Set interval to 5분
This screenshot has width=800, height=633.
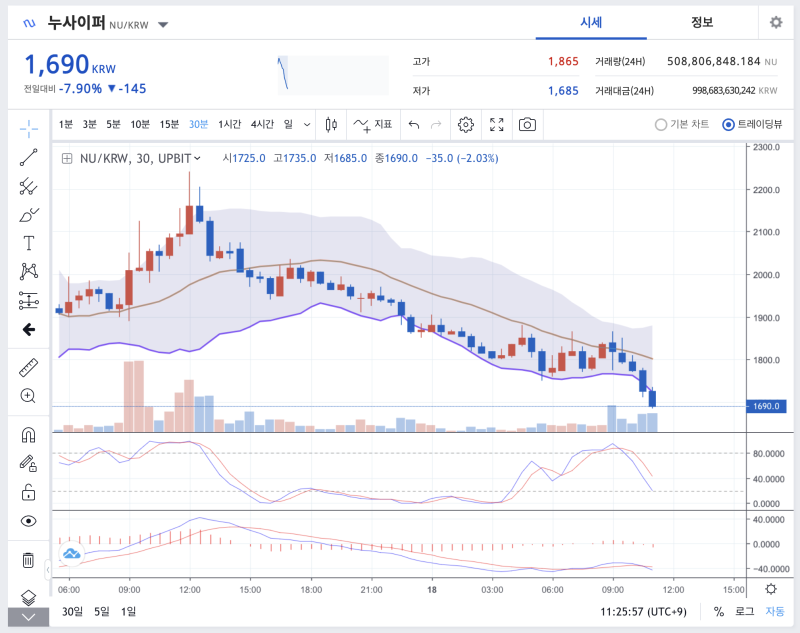pos(113,124)
